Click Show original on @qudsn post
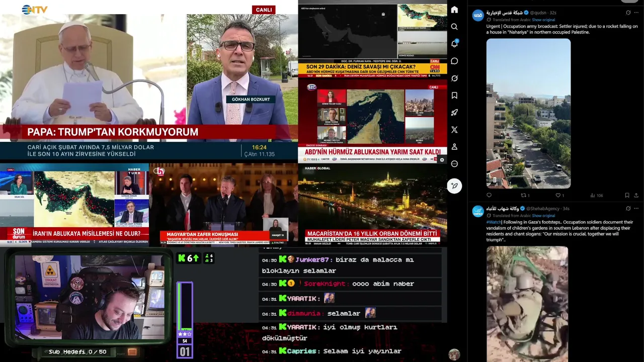The image size is (644, 362). tap(543, 20)
